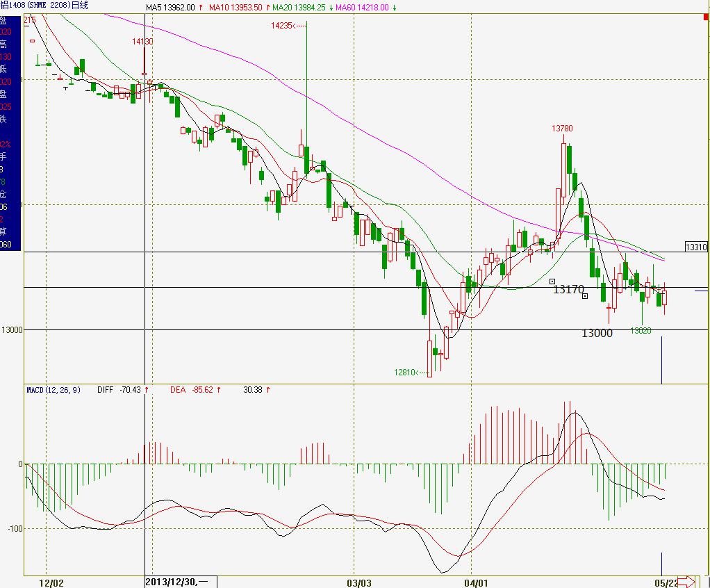Click the MACD value 30.38
Screen dimensions: 710x588
(x=253, y=390)
